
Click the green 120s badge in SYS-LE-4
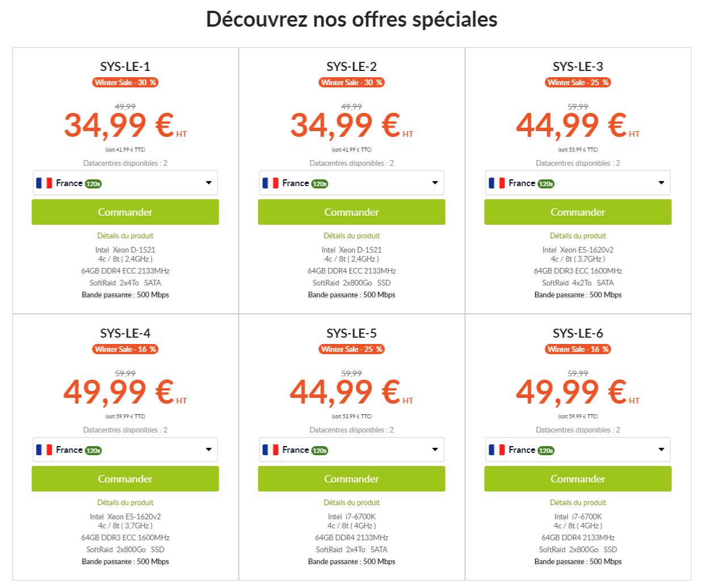93,451
